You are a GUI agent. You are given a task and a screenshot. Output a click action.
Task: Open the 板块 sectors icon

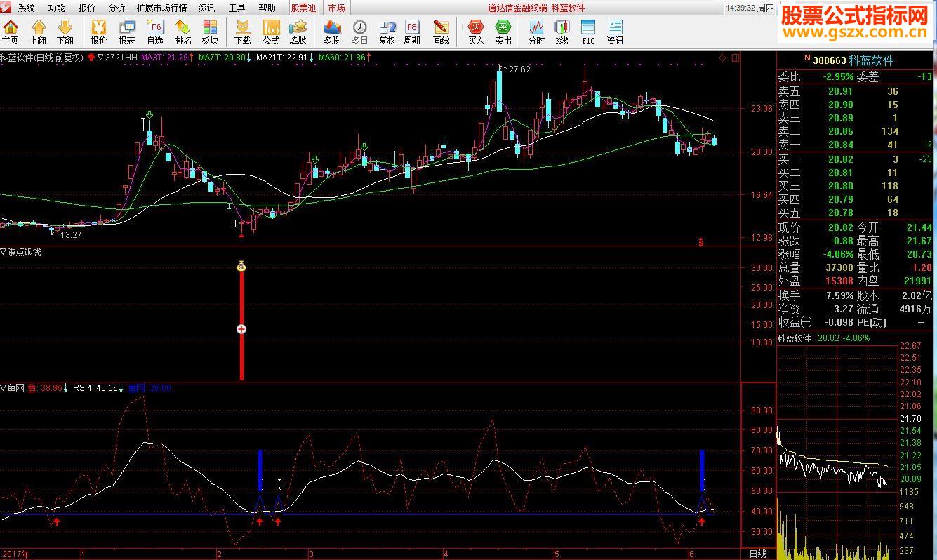(x=210, y=32)
